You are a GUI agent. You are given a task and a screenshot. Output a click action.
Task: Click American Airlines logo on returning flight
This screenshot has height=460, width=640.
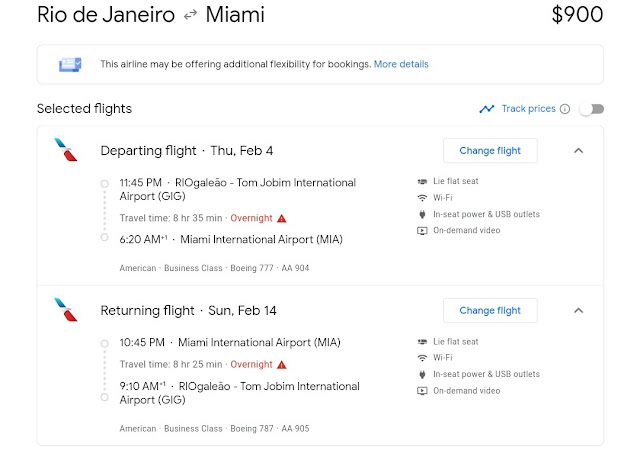pos(67,310)
